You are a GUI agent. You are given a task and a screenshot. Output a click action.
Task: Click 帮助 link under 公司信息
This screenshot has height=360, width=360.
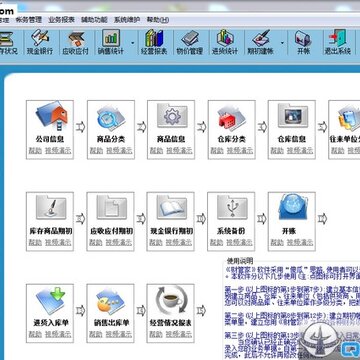point(35,151)
